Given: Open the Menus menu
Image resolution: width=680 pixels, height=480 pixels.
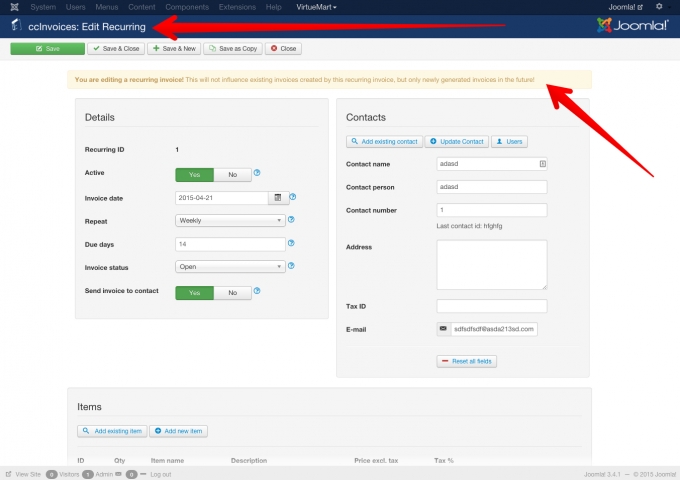Looking at the screenshot, I should [x=107, y=7].
